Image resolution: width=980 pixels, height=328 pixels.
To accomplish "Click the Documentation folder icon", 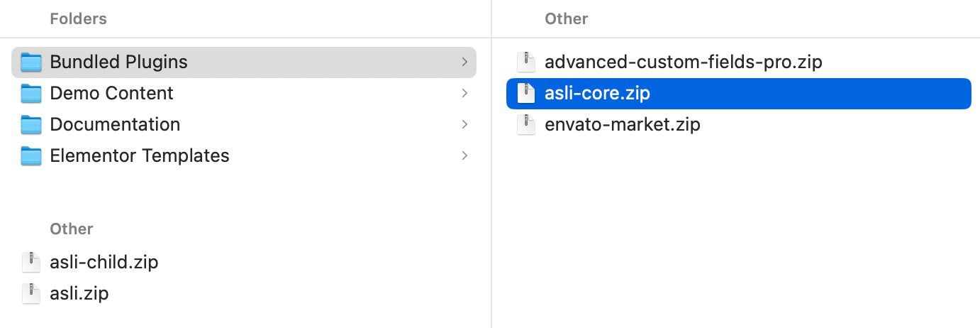I will [x=31, y=125].
